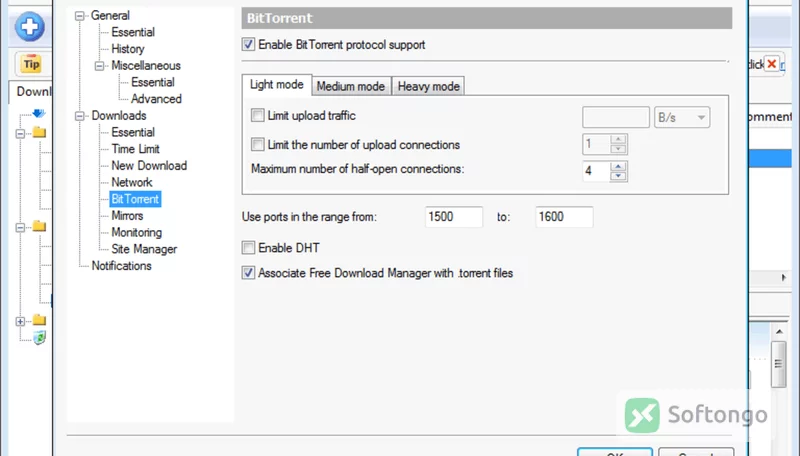Click the OK button
The image size is (800, 456).
click(x=615, y=452)
